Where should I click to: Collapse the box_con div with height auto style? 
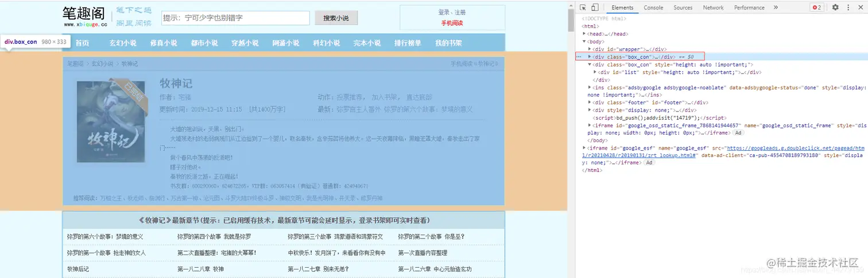(590, 65)
